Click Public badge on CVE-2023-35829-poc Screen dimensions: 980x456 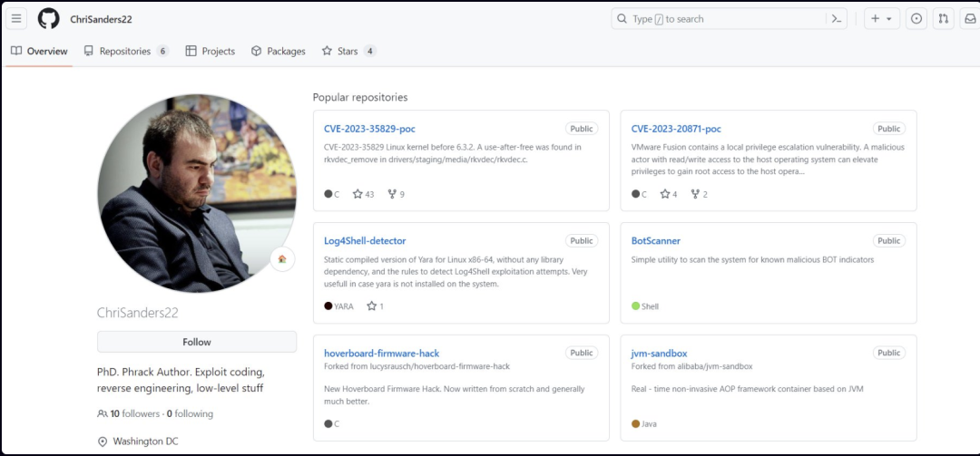click(x=582, y=129)
